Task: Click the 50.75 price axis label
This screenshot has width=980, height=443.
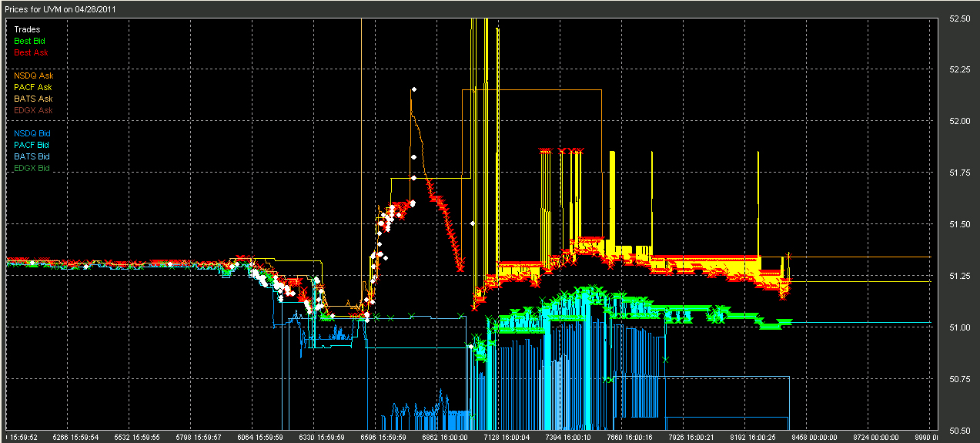Action: pyautogui.click(x=959, y=379)
